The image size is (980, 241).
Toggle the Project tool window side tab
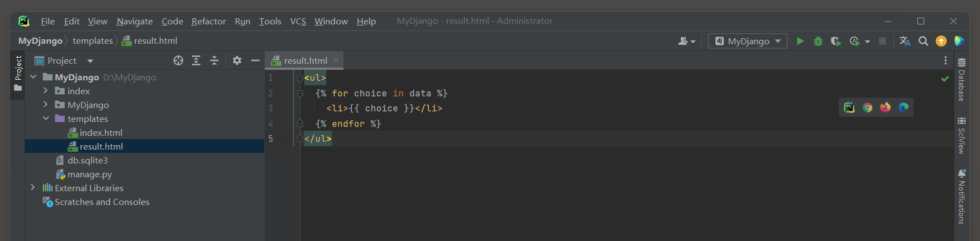pos(18,75)
